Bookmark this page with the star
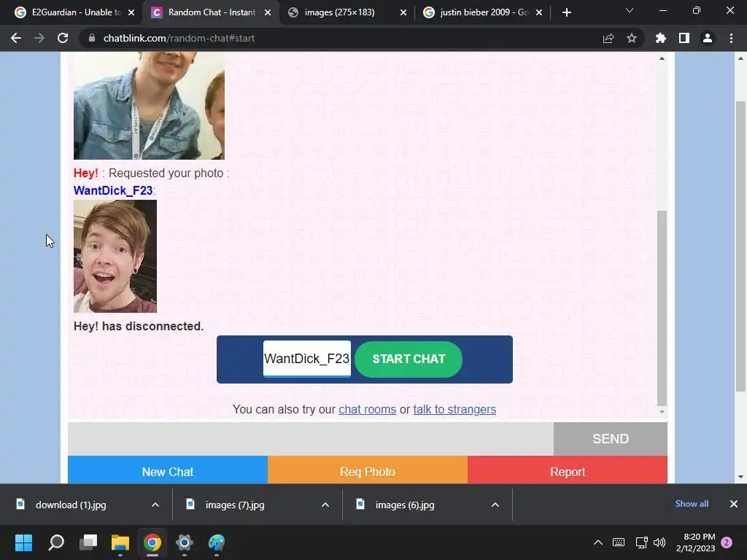This screenshot has height=560, width=747. pyautogui.click(x=632, y=38)
